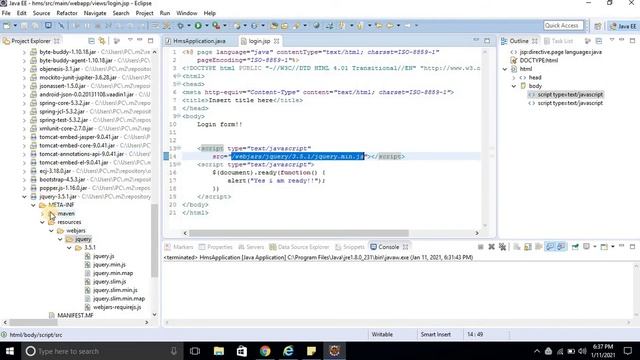Close the login.jsp editor tab
This screenshot has height=360, width=640.
276,41
